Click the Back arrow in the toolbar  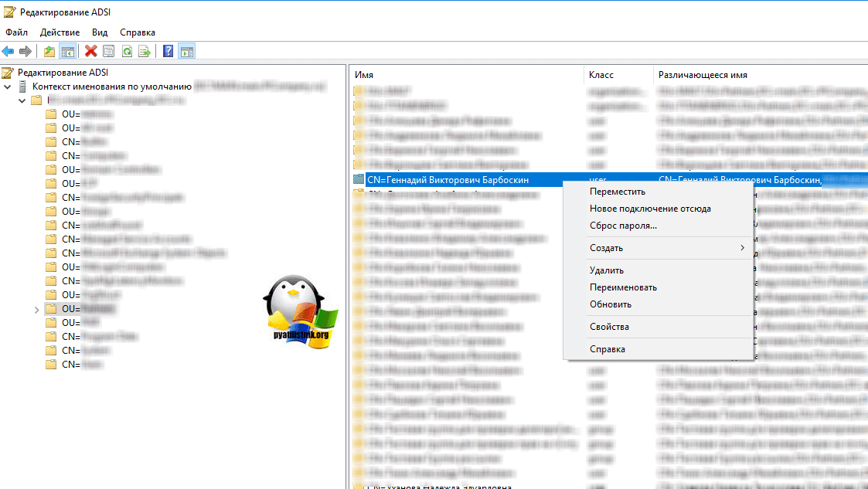click(9, 52)
